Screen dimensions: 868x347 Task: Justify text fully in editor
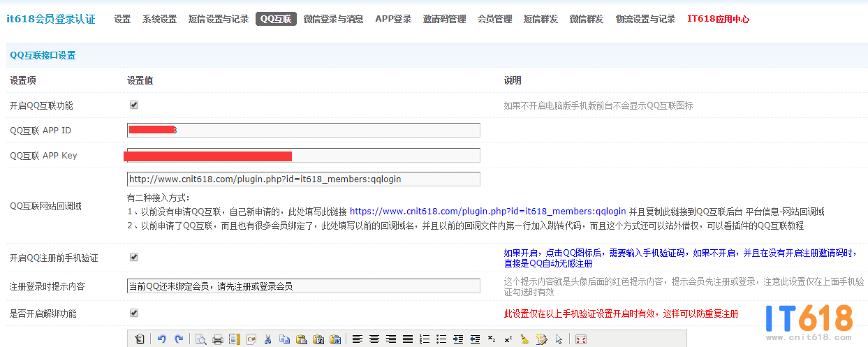click(x=408, y=339)
